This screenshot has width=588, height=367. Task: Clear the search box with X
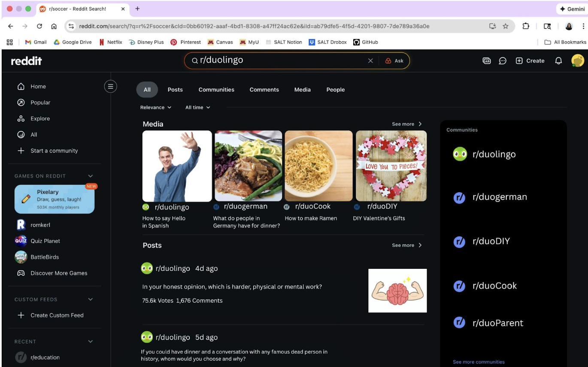(x=370, y=61)
